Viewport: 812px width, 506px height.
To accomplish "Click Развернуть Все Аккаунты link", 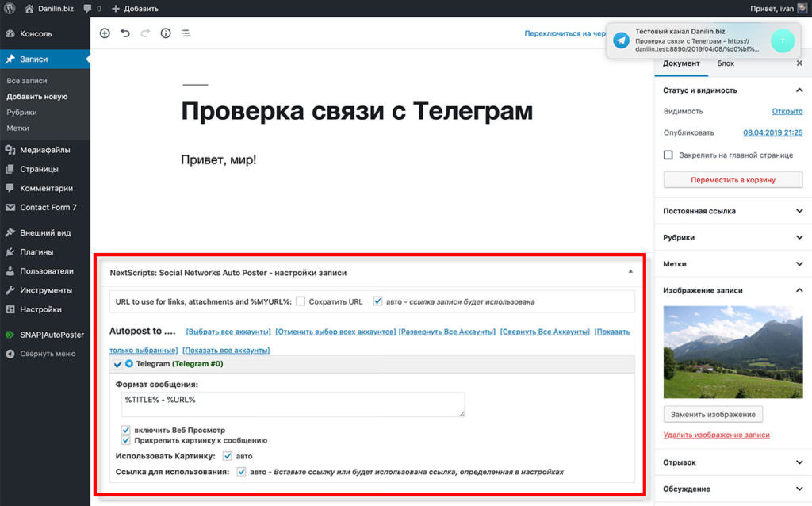I will (447, 332).
